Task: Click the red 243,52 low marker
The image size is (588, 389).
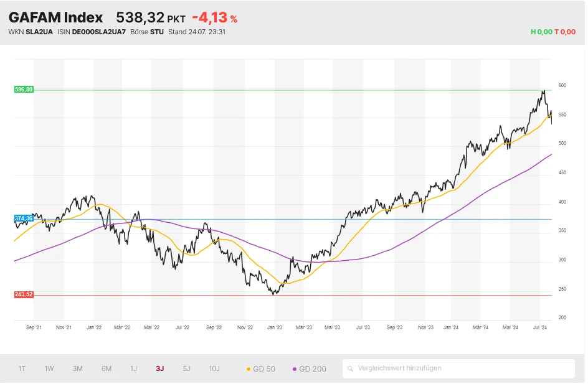Action: 24,294
